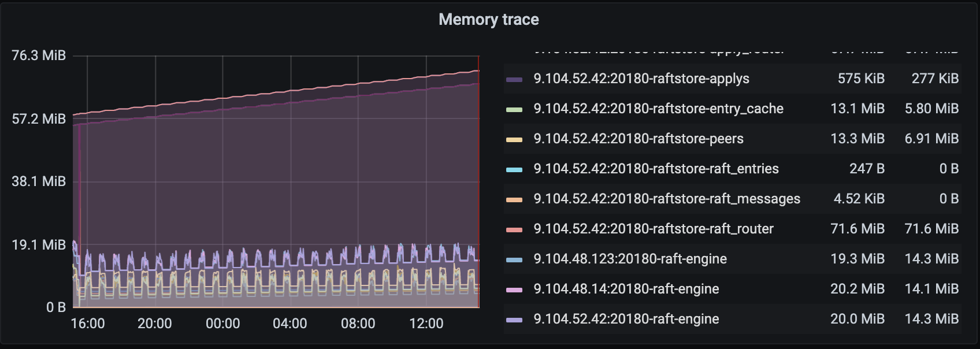This screenshot has width=980, height=349.
Task: Click the 14.1 MiB value for 9.104.48.14 raft-engine
Action: click(931, 289)
